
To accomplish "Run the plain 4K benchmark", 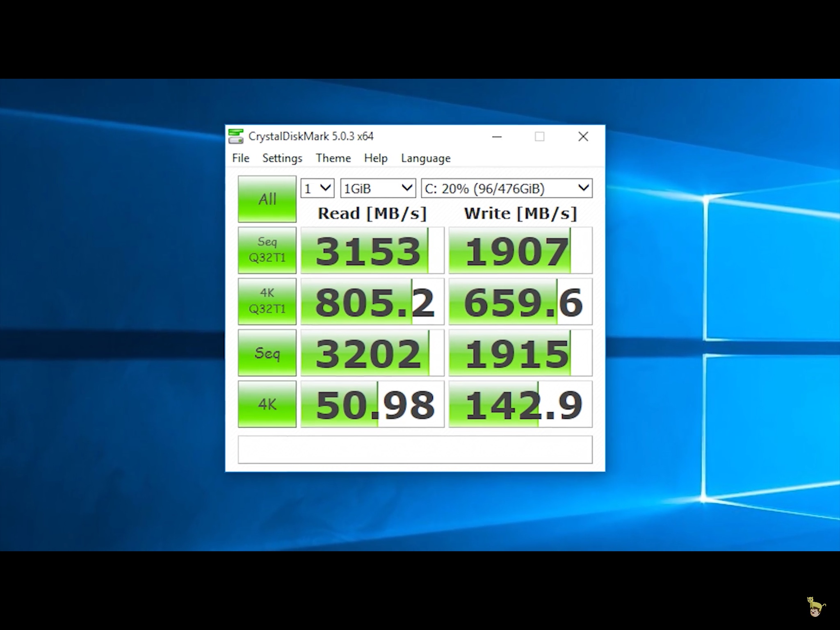I will tap(267, 404).
